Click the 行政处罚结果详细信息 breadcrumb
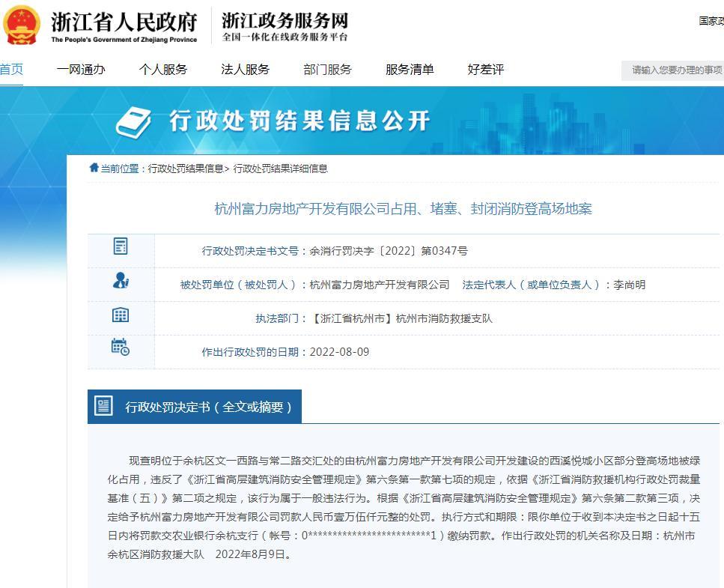Image resolution: width=724 pixels, height=588 pixels. coord(280,169)
